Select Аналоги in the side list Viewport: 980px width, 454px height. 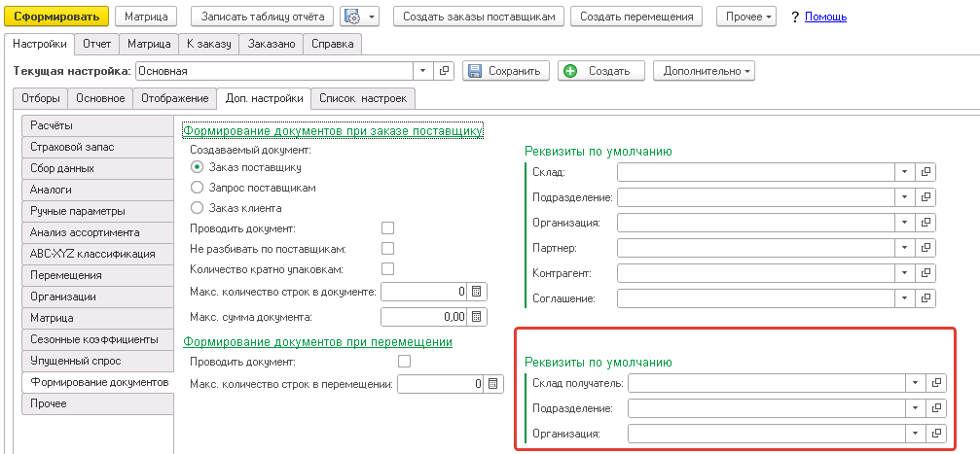[x=97, y=190]
